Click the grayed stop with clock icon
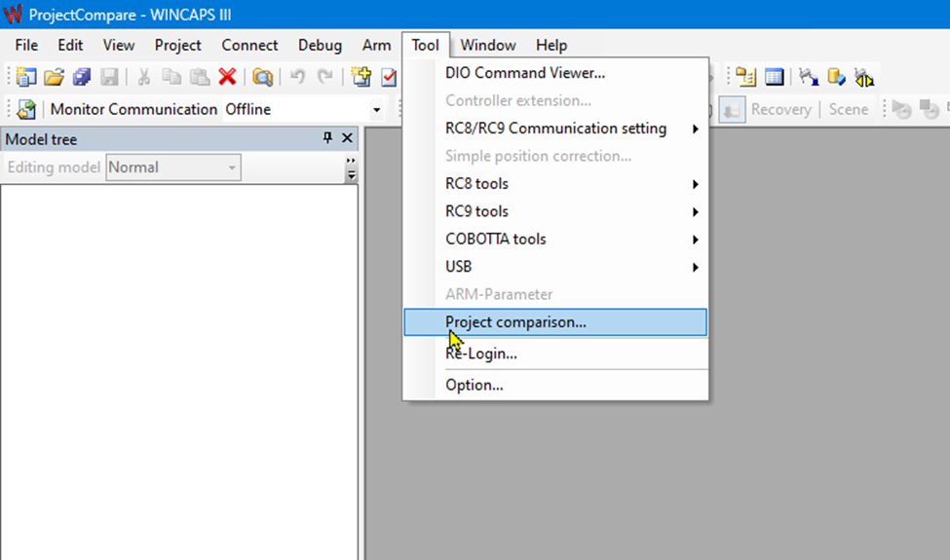The height and width of the screenshot is (560, 950). (x=929, y=110)
